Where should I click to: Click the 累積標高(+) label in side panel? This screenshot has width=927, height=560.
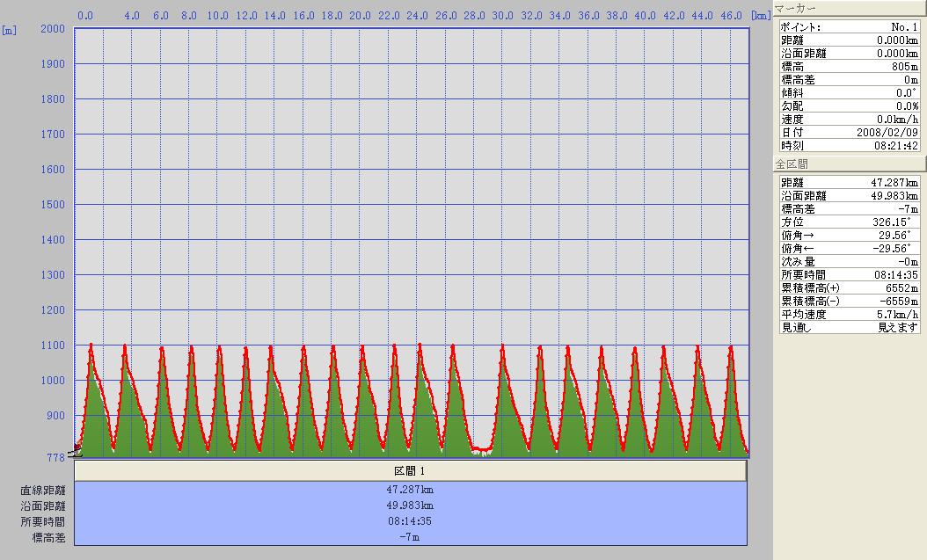tap(810, 288)
